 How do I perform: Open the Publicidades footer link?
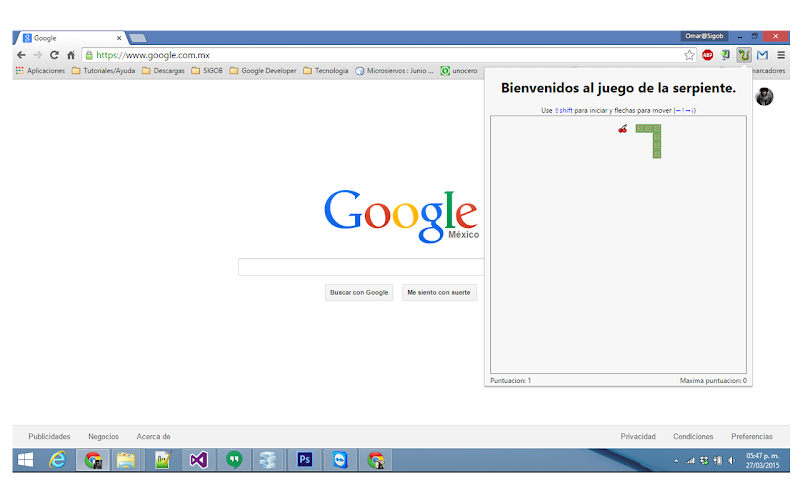pyautogui.click(x=49, y=437)
